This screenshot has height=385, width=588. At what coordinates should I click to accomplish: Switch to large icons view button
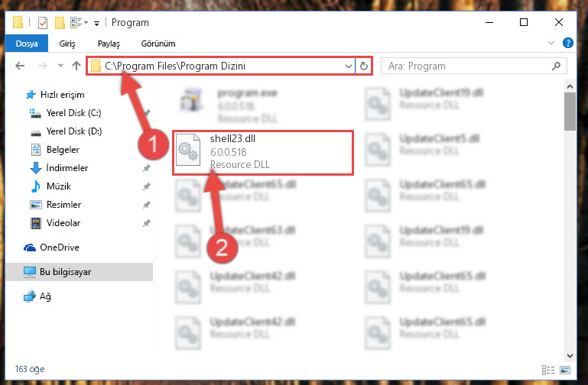pyautogui.click(x=565, y=370)
